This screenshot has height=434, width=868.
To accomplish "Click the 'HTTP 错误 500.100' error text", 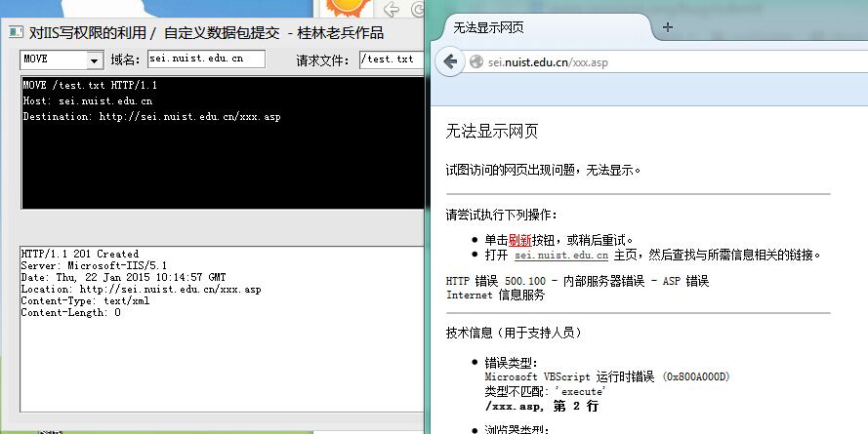I will click(x=495, y=281).
